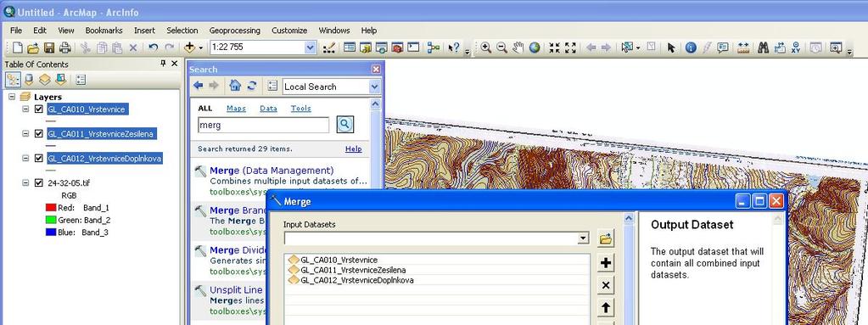Open the Bookmarks menu

pyautogui.click(x=104, y=31)
